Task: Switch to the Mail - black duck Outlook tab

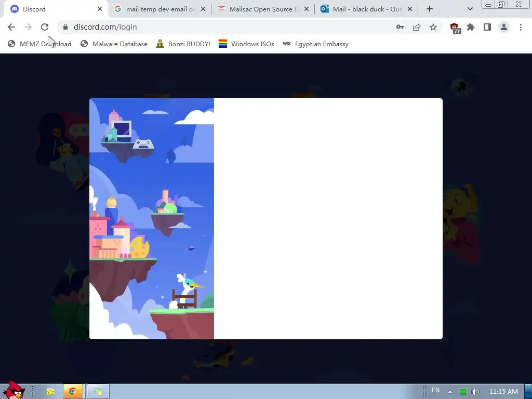Action: point(366,9)
